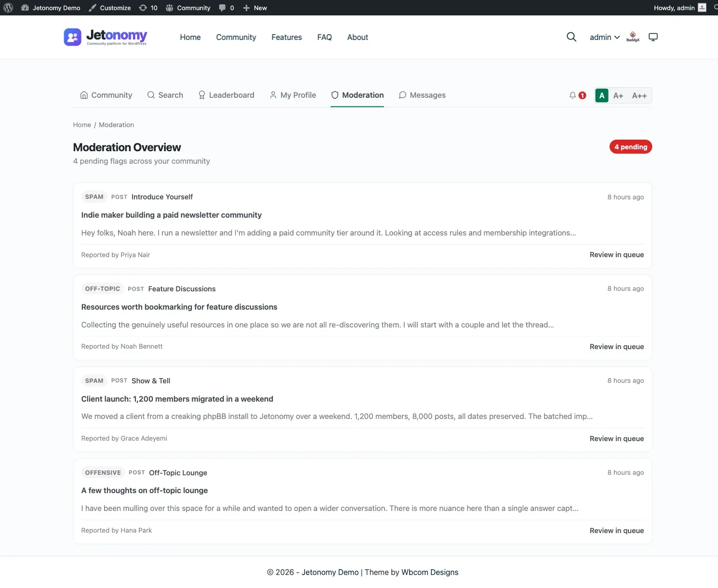Click the monitor display mode icon
Image resolution: width=718 pixels, height=588 pixels.
point(653,37)
